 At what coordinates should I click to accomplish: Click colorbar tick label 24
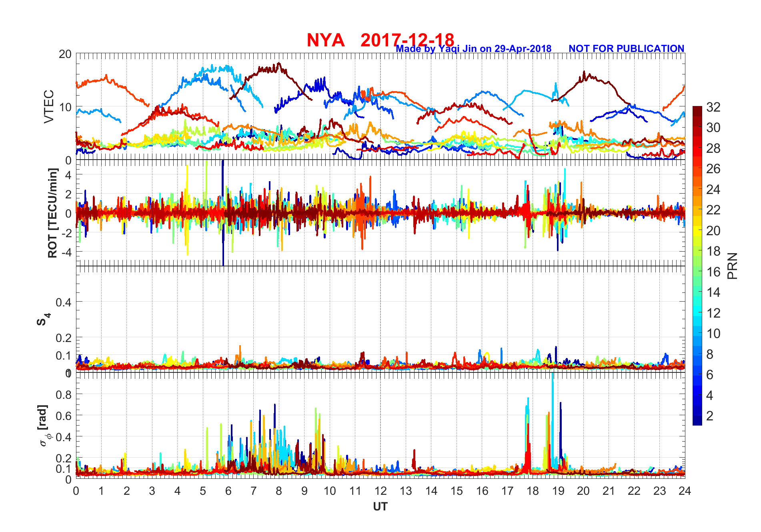(x=713, y=190)
